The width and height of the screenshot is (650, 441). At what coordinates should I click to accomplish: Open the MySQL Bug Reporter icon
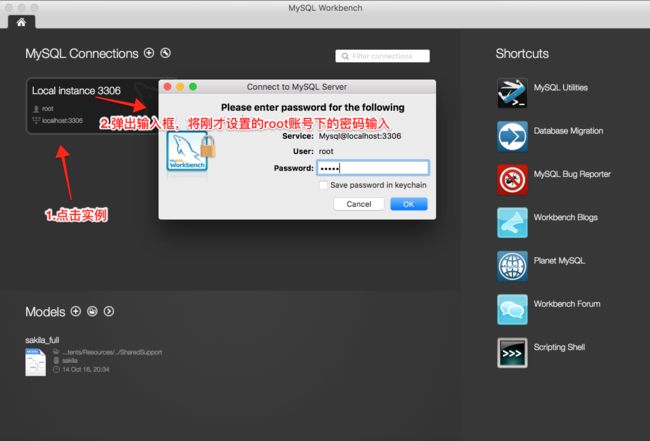tap(512, 179)
